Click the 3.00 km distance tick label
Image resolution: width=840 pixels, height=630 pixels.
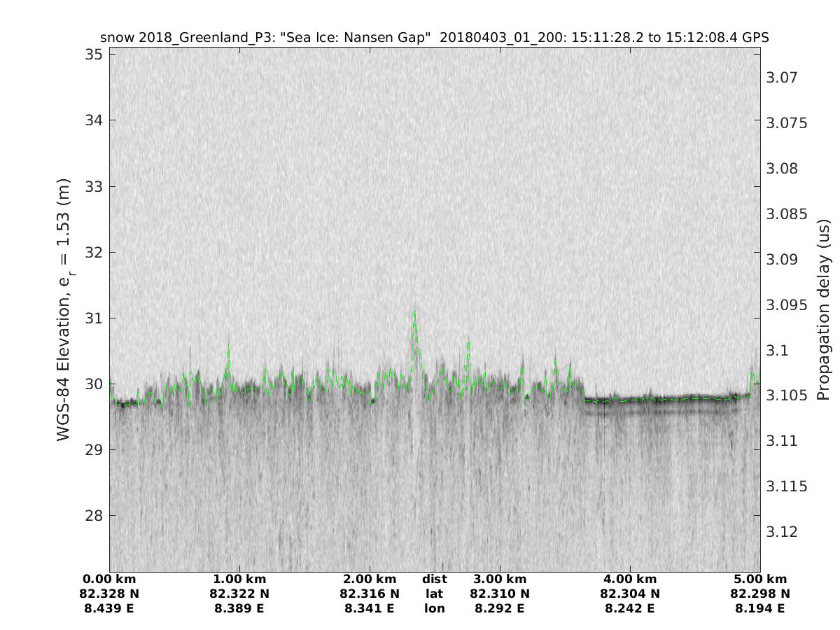click(x=500, y=580)
